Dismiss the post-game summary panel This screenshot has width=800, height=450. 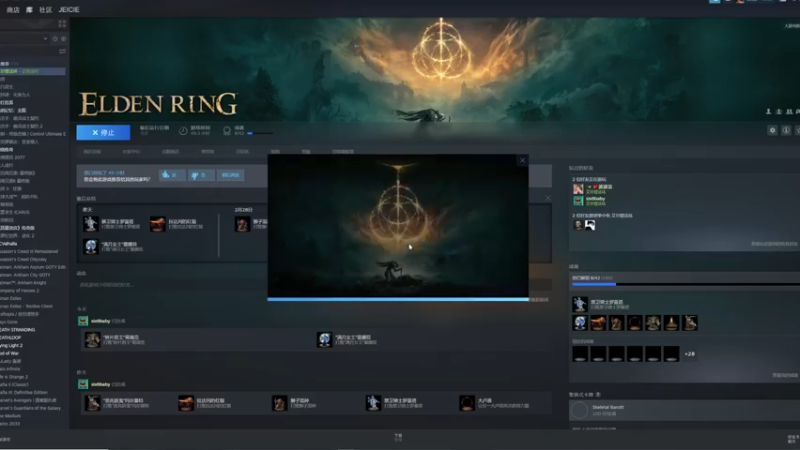[548, 198]
